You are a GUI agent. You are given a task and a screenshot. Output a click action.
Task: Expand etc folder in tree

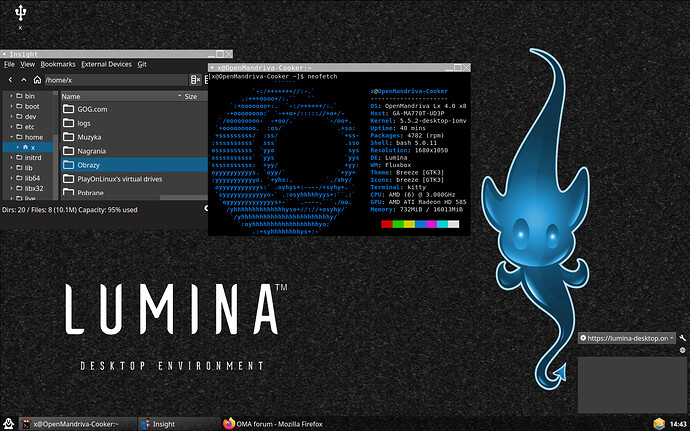coord(11,127)
